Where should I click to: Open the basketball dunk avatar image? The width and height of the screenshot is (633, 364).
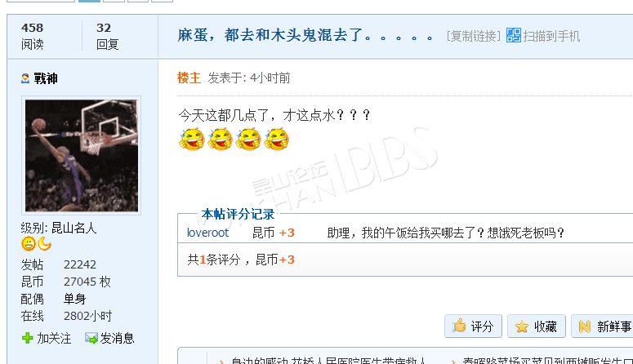pyautogui.click(x=81, y=155)
